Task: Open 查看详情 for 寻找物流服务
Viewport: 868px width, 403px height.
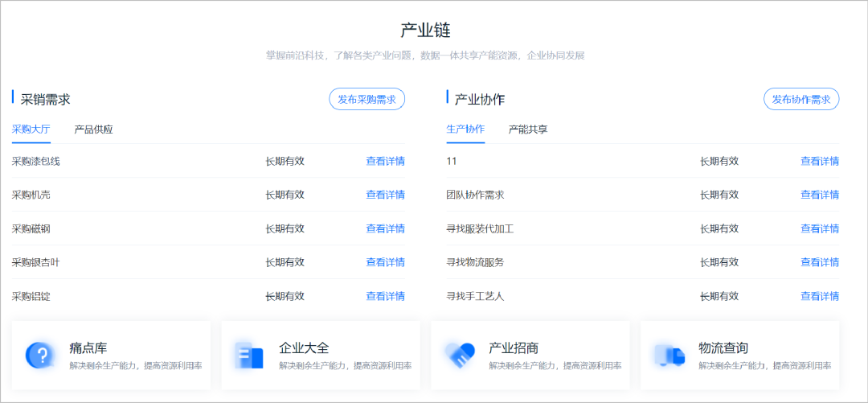Action: 820,262
